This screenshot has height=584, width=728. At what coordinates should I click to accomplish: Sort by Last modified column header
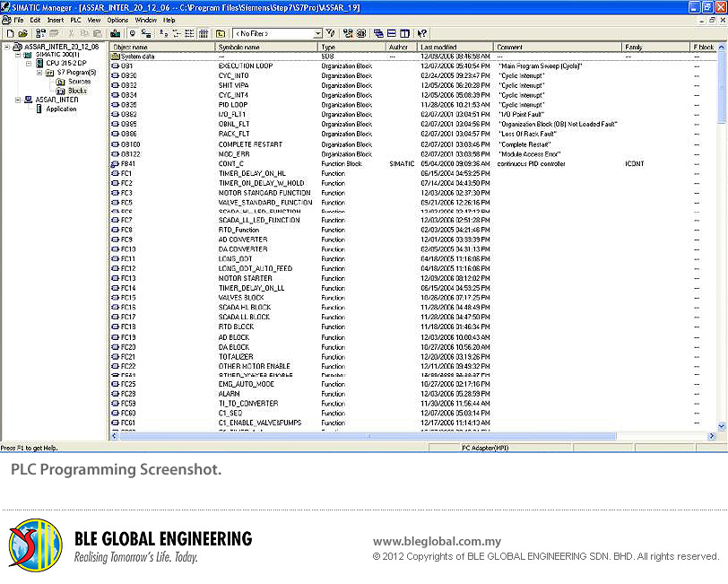454,47
